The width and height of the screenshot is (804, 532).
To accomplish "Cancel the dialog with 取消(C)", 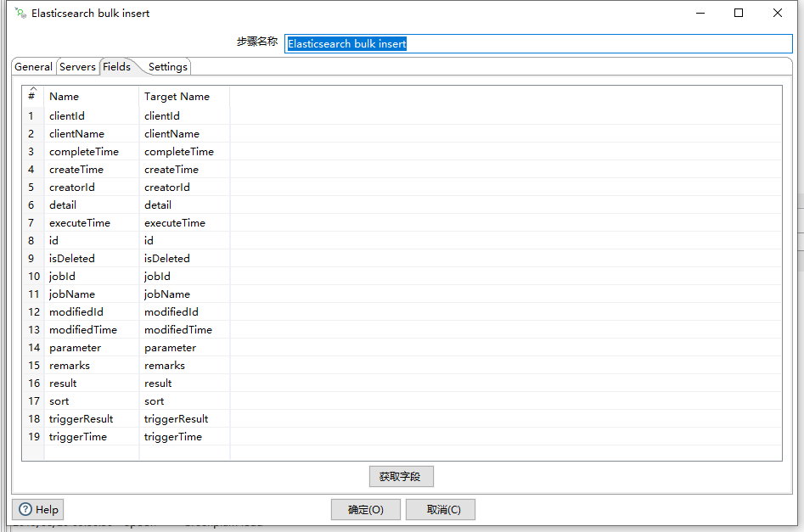I will pos(440,509).
